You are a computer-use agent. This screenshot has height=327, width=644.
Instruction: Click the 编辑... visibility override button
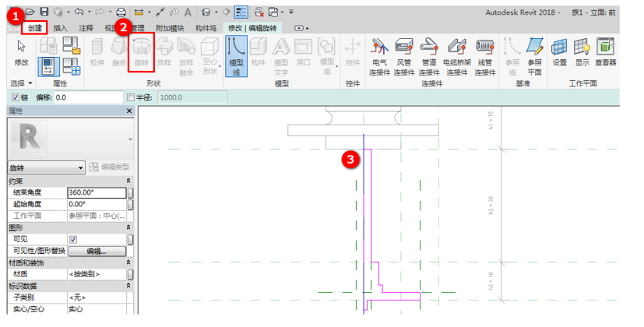[97, 251]
